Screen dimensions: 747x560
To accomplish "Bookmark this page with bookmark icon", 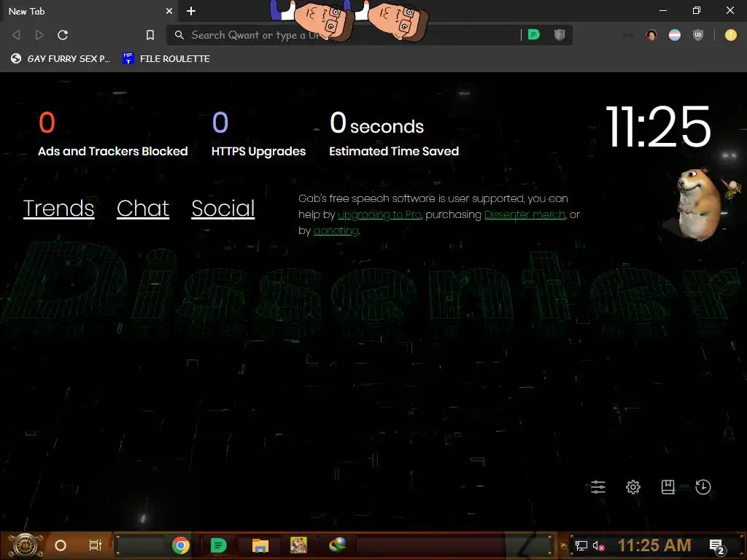I will click(150, 35).
